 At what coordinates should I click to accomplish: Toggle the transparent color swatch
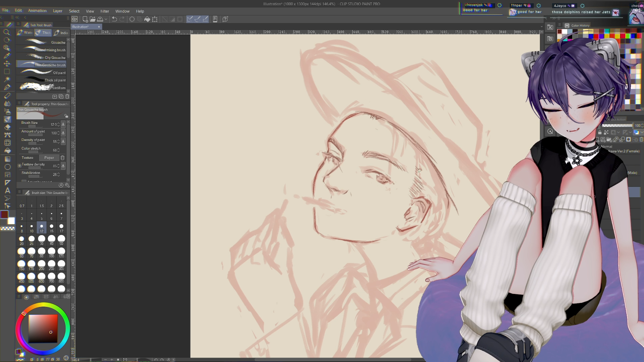7,229
